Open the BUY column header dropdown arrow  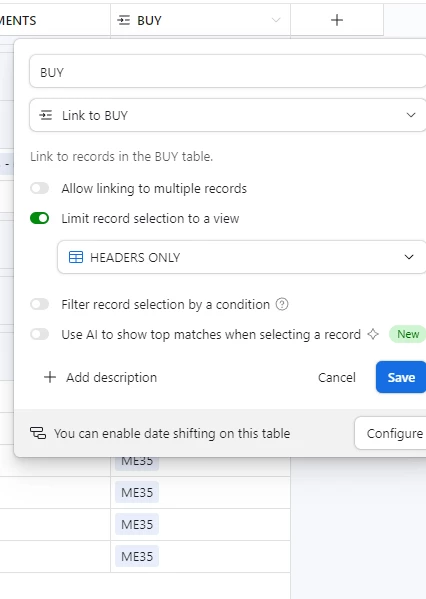click(x=276, y=20)
